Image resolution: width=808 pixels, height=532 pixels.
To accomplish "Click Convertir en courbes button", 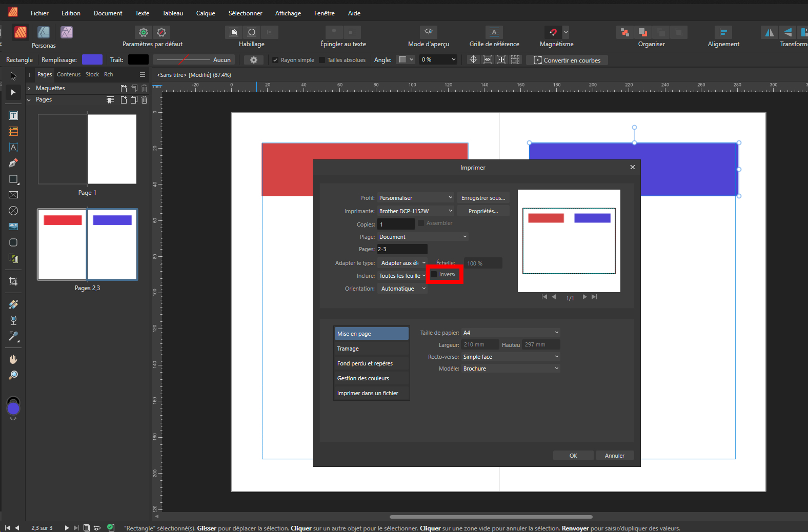I will tap(567, 60).
